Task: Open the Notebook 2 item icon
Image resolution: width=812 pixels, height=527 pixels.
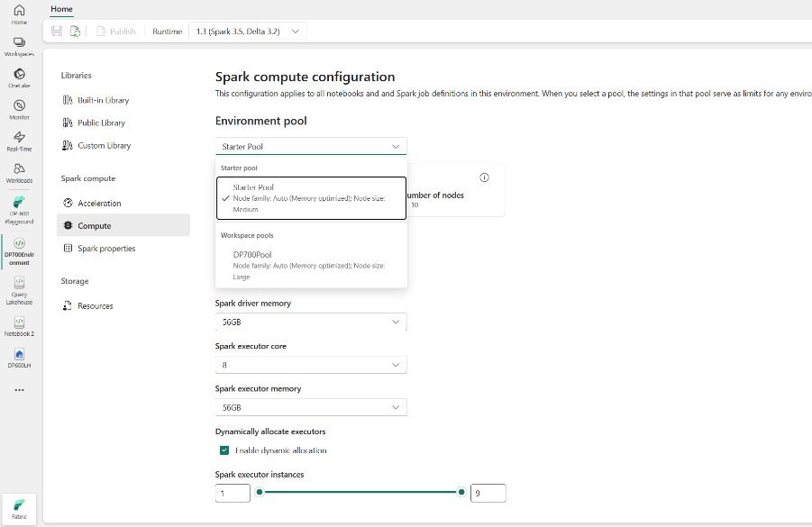Action: click(19, 322)
